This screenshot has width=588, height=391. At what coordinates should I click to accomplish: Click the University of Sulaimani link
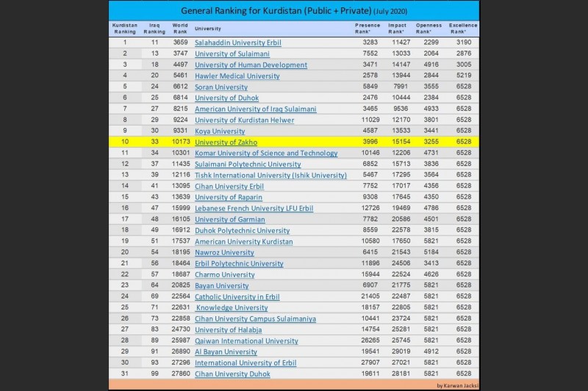tap(232, 54)
